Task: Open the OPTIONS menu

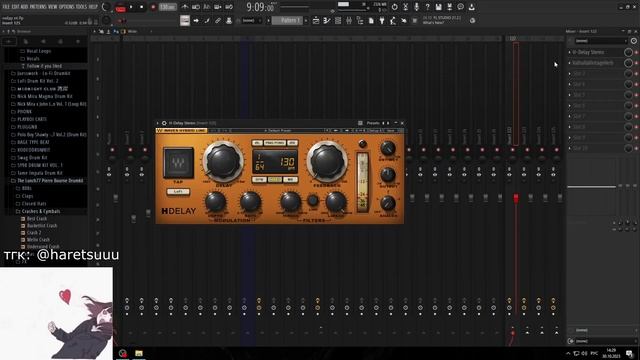Action: tap(67, 7)
